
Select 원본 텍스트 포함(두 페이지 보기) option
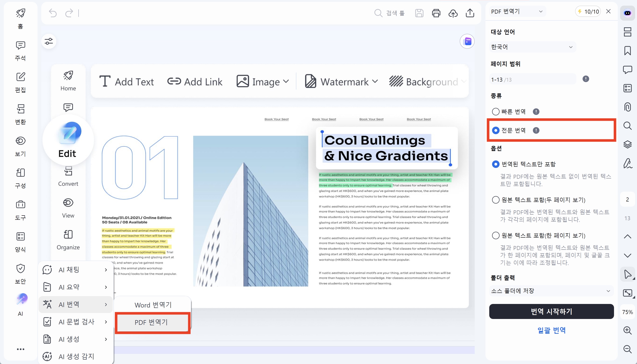click(496, 200)
